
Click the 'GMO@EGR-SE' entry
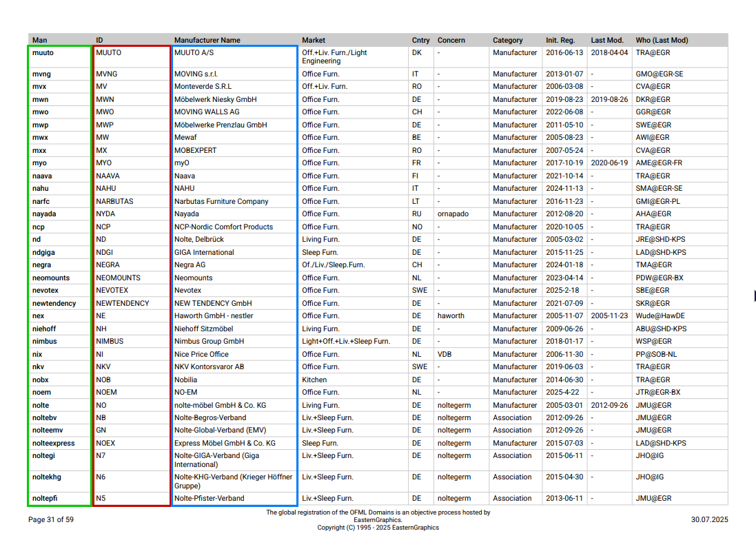point(659,74)
